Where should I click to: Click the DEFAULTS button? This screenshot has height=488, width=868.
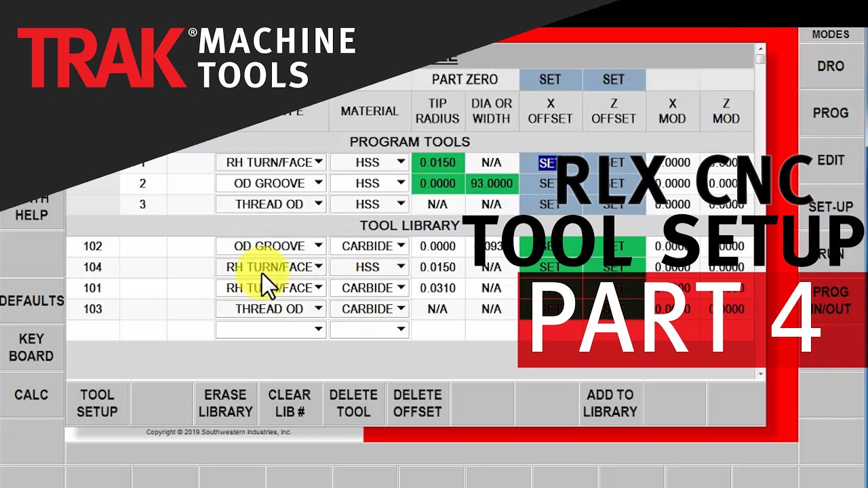(x=31, y=300)
